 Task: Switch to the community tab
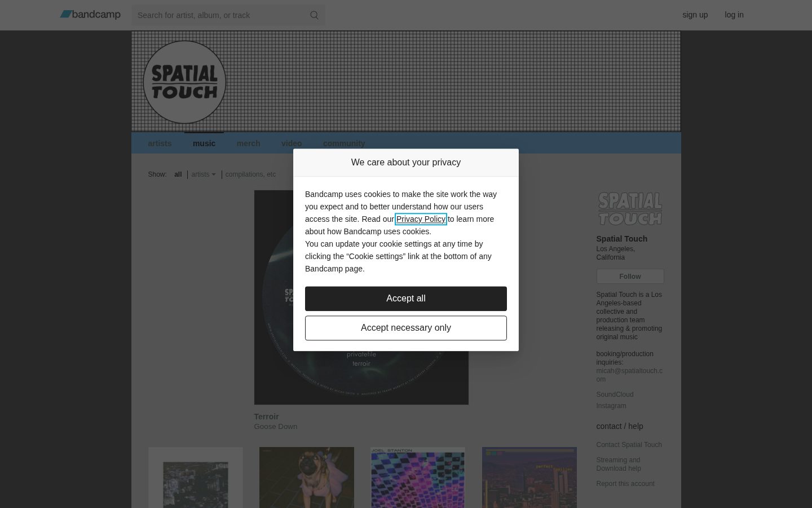click(344, 143)
